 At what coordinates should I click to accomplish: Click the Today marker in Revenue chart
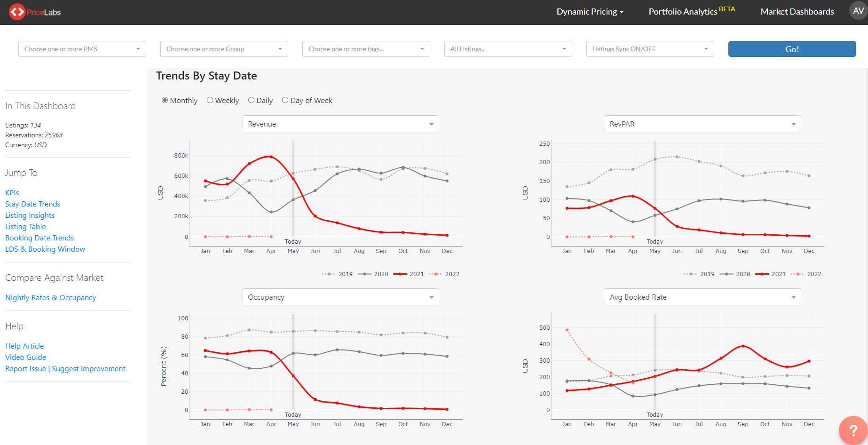[293, 241]
